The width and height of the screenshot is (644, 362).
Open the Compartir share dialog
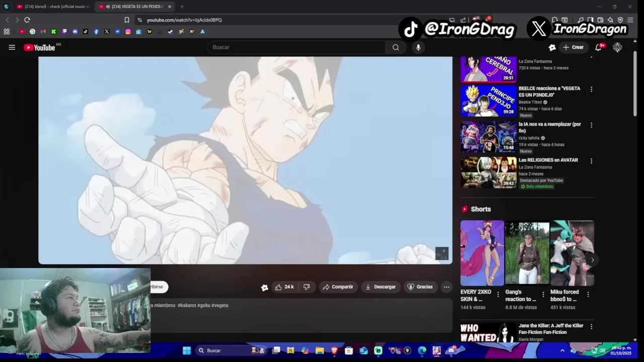click(x=338, y=287)
